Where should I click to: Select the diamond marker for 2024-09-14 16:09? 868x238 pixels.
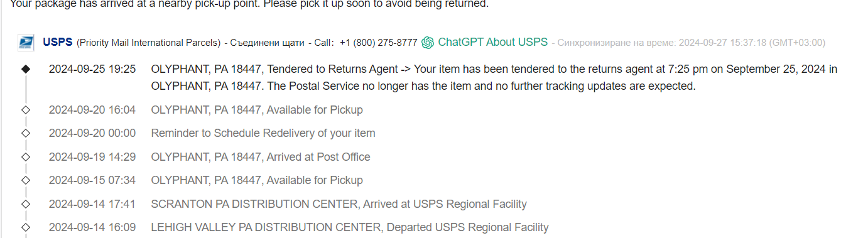(x=26, y=227)
